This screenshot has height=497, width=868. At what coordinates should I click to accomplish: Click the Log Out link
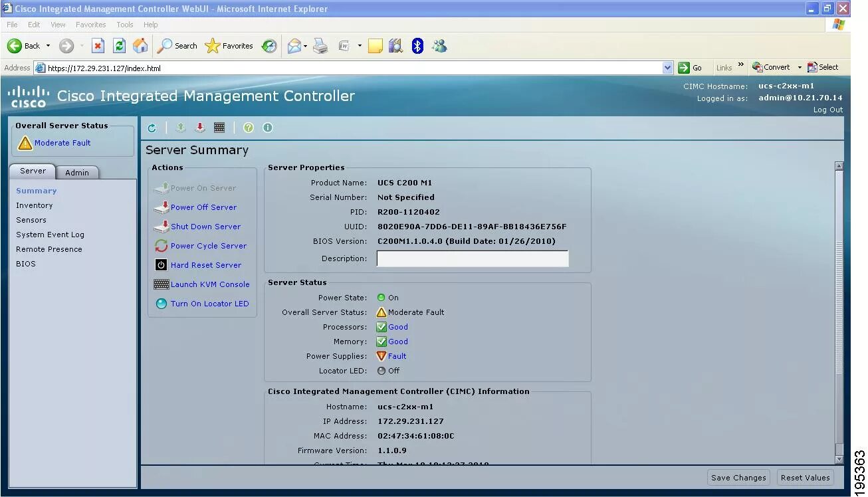[828, 110]
